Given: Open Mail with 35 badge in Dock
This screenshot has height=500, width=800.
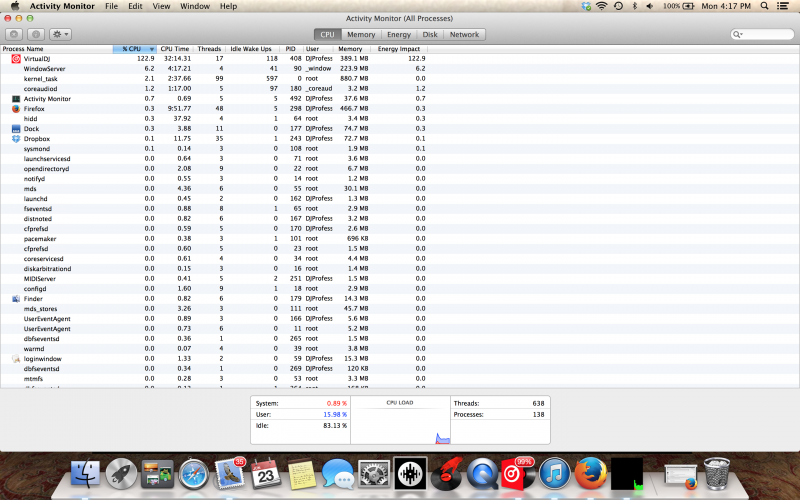Looking at the screenshot, I should tap(230, 472).
